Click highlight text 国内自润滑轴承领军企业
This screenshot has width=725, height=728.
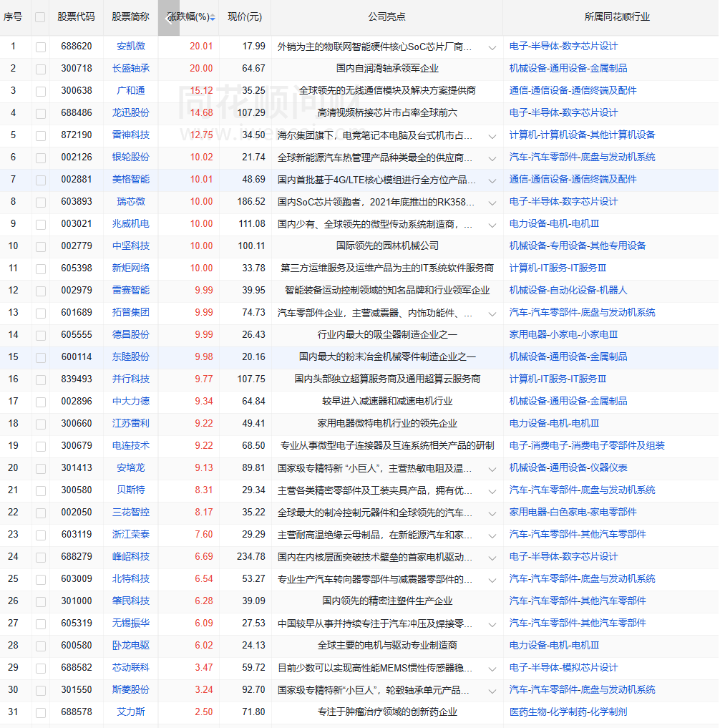point(387,69)
